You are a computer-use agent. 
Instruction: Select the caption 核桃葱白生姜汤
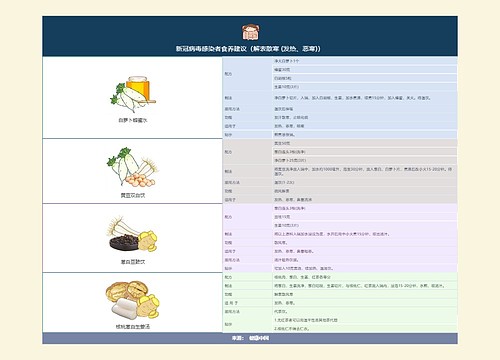[133, 327]
